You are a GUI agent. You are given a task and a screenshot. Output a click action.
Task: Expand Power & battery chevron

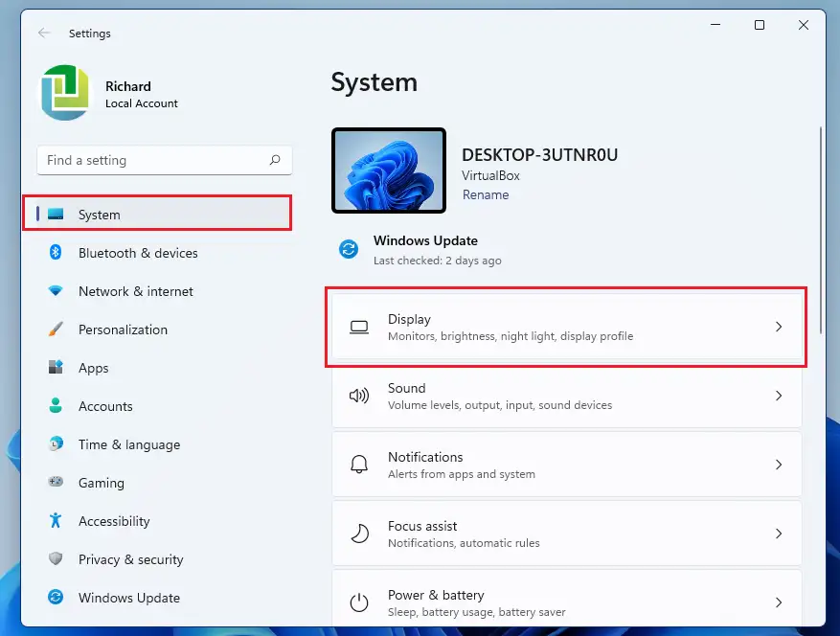tap(779, 602)
